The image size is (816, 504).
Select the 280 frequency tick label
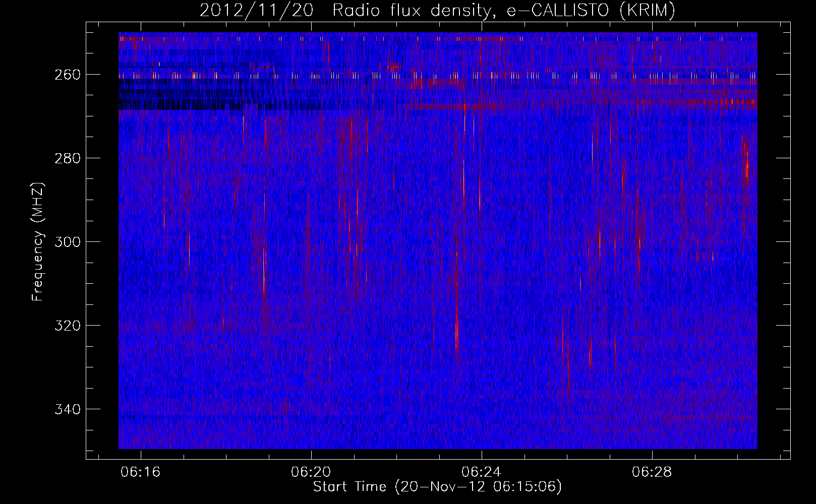pyautogui.click(x=67, y=158)
